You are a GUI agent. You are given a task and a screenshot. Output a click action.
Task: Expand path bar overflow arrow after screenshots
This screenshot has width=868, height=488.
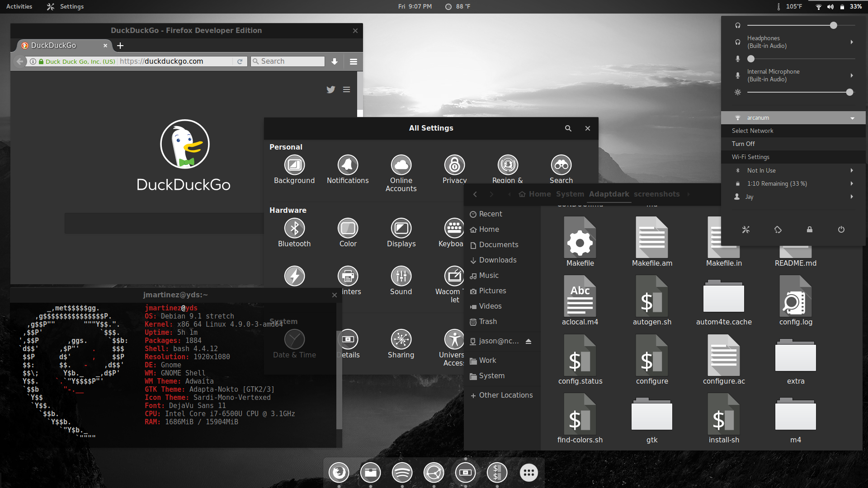point(689,194)
